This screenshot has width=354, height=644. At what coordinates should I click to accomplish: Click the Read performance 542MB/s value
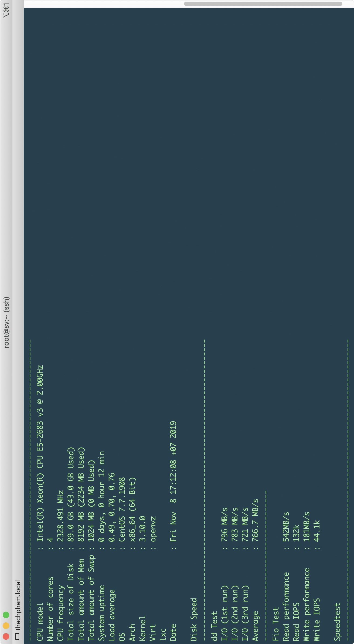[286, 527]
